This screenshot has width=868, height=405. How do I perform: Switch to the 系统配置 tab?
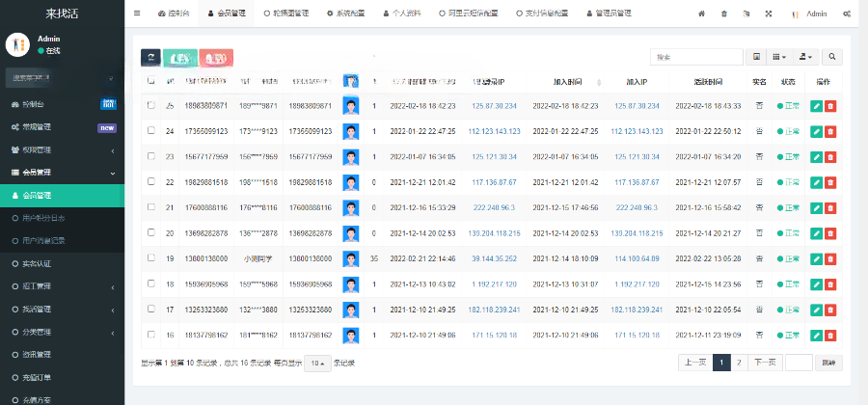345,13
